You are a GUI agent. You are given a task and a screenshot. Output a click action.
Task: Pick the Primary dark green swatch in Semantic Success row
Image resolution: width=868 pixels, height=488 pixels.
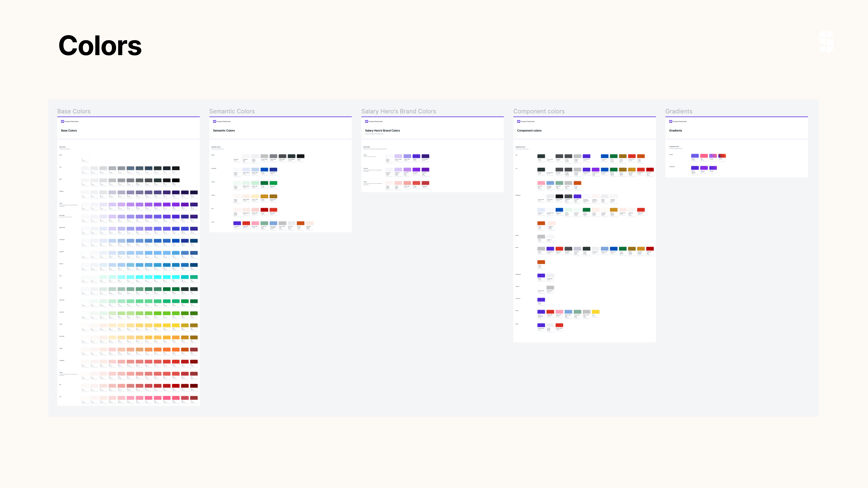264,183
